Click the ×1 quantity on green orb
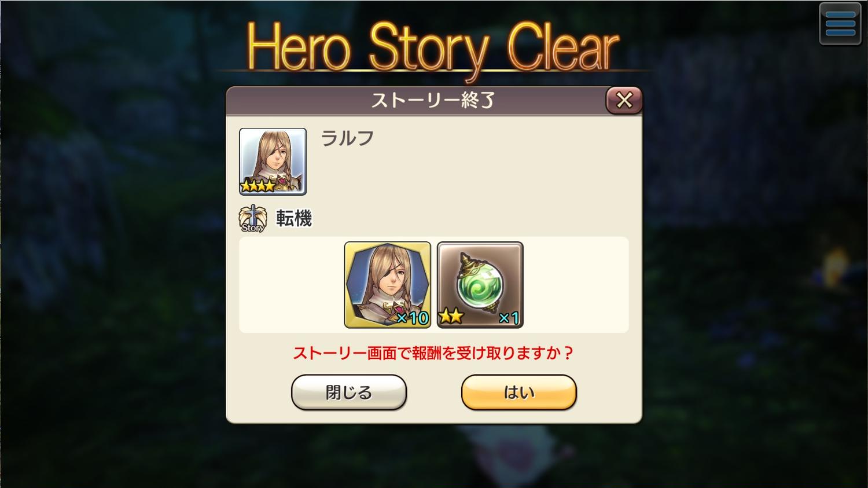 pos(509,318)
